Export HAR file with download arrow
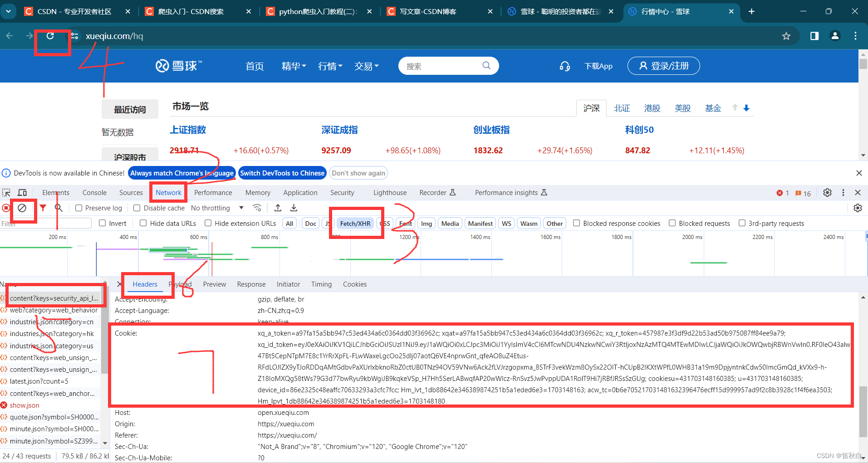Image resolution: width=868 pixels, height=463 pixels. click(x=294, y=208)
